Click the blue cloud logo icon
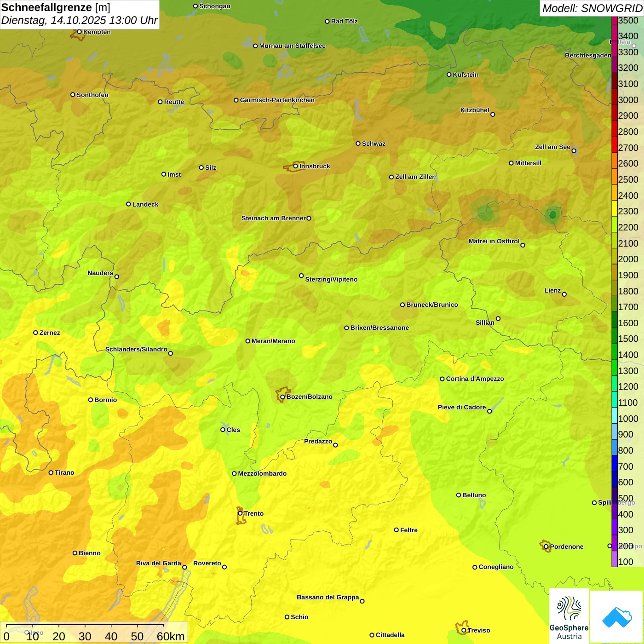This screenshot has width=644, height=644. point(617,617)
